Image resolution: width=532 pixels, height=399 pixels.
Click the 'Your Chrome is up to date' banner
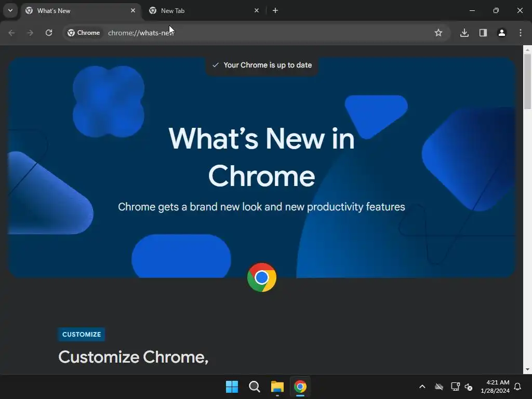tap(262, 65)
